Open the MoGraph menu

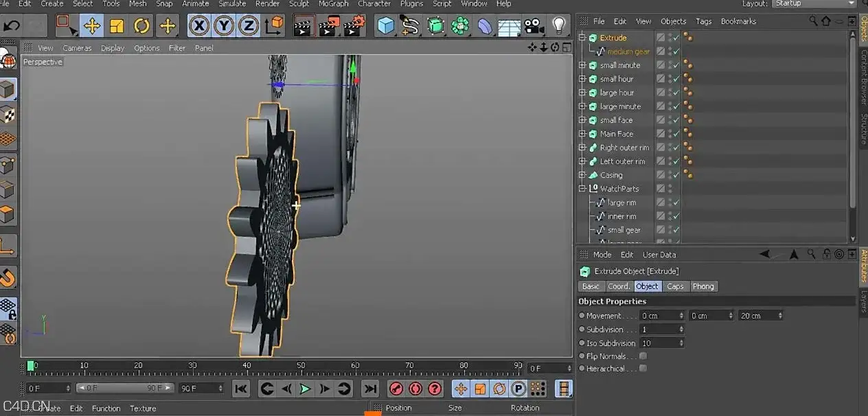tap(333, 4)
